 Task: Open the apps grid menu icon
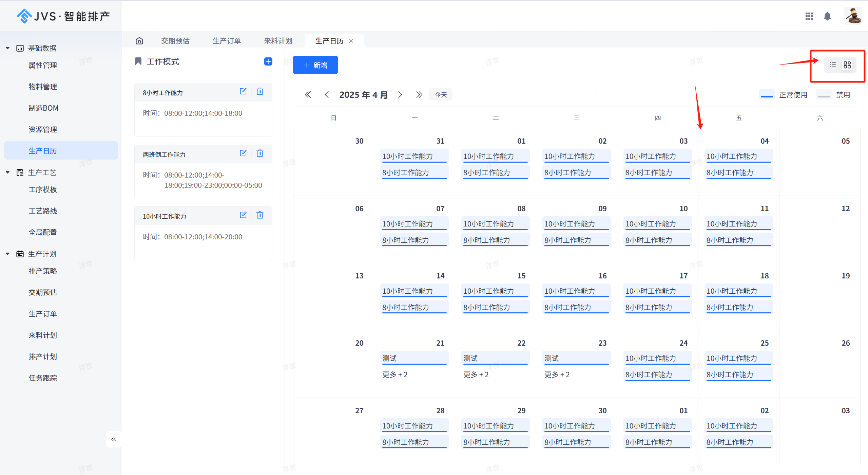tap(809, 16)
